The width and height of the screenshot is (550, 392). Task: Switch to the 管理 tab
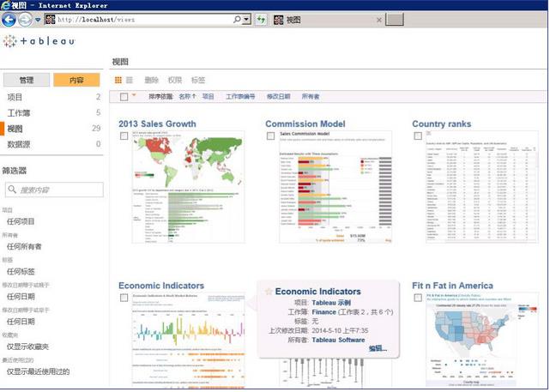pyautogui.click(x=27, y=80)
